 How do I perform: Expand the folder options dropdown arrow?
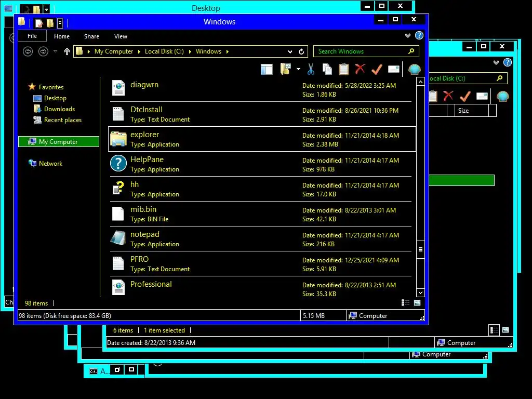coord(298,69)
